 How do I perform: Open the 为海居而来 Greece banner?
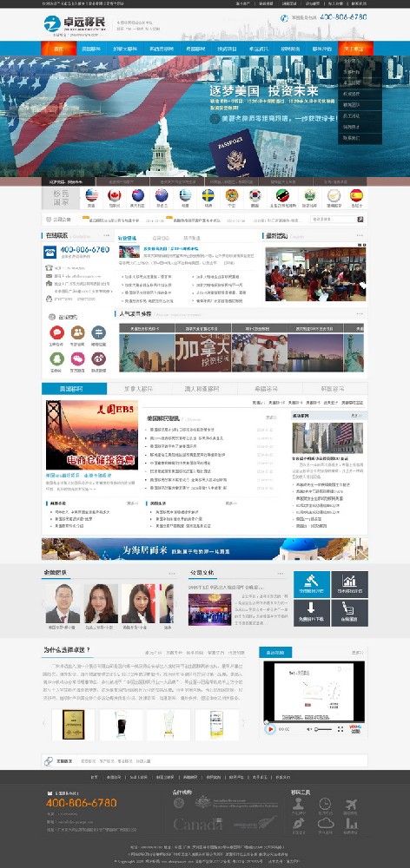[x=204, y=549]
